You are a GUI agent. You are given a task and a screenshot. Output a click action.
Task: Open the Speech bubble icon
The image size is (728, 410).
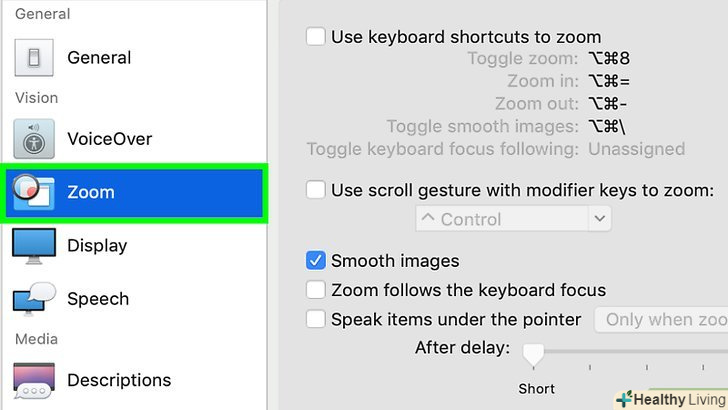click(33, 299)
